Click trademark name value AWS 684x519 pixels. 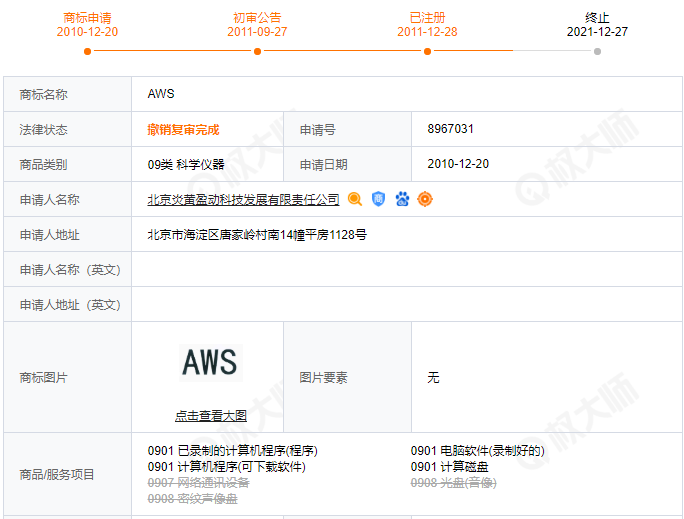161,94
